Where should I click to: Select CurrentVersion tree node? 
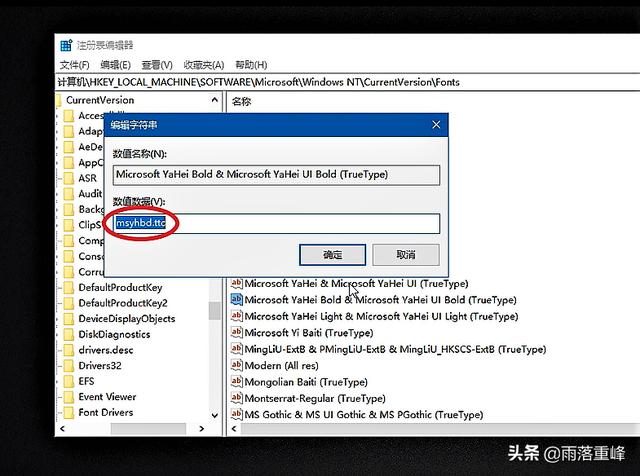pos(100,100)
